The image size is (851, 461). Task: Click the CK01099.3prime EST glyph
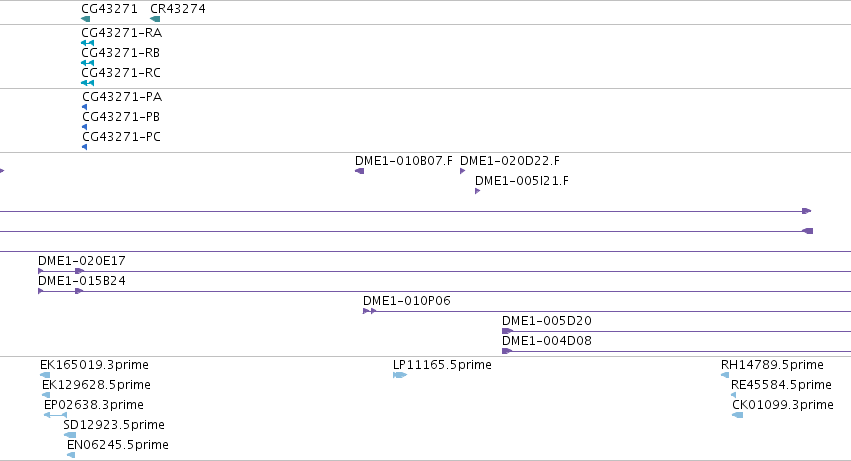coord(738,415)
